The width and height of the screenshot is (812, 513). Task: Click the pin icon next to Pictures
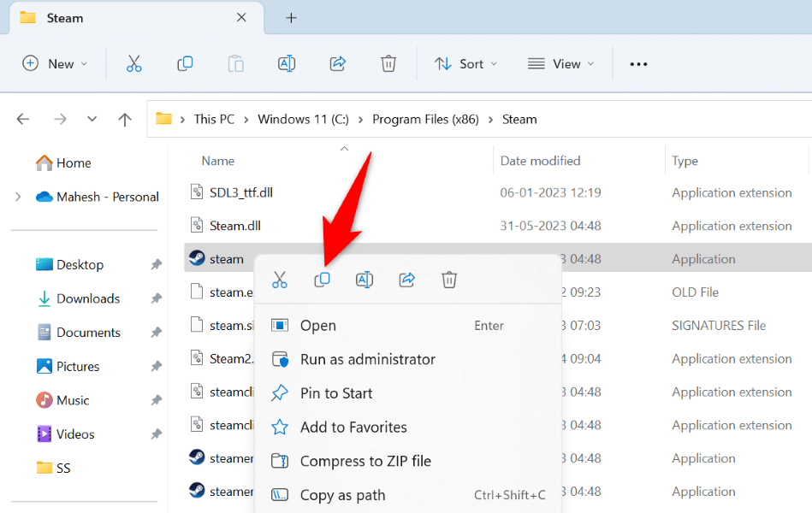(156, 367)
